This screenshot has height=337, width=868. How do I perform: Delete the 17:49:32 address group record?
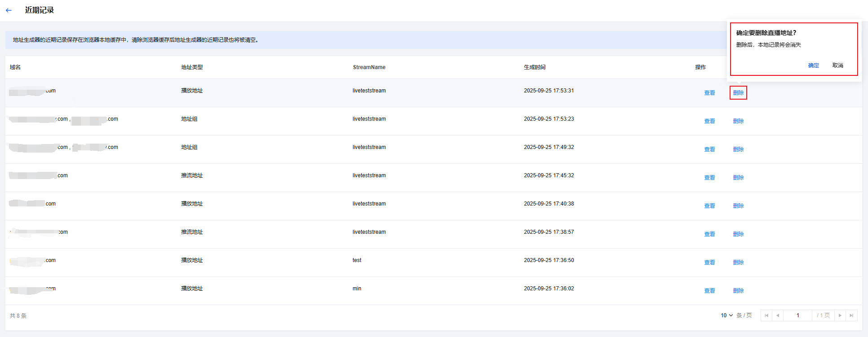738,149
